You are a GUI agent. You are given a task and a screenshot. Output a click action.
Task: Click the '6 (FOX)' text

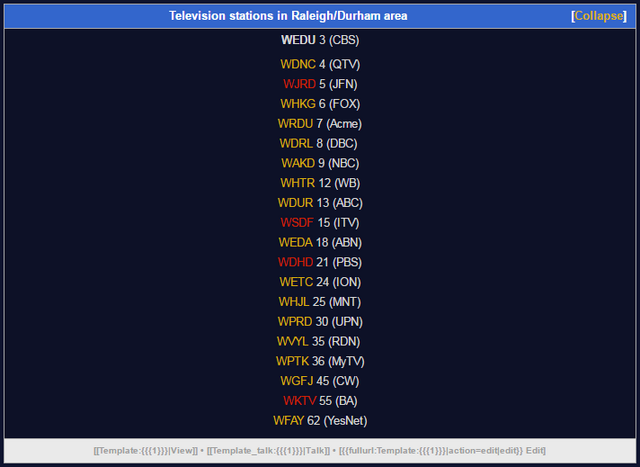(x=340, y=104)
